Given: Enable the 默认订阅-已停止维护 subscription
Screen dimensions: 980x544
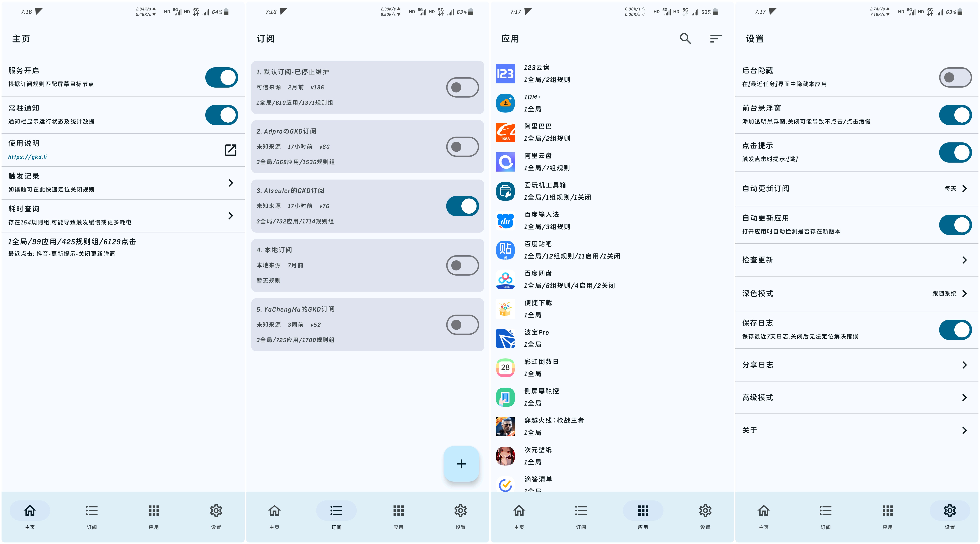Looking at the screenshot, I should 462,87.
